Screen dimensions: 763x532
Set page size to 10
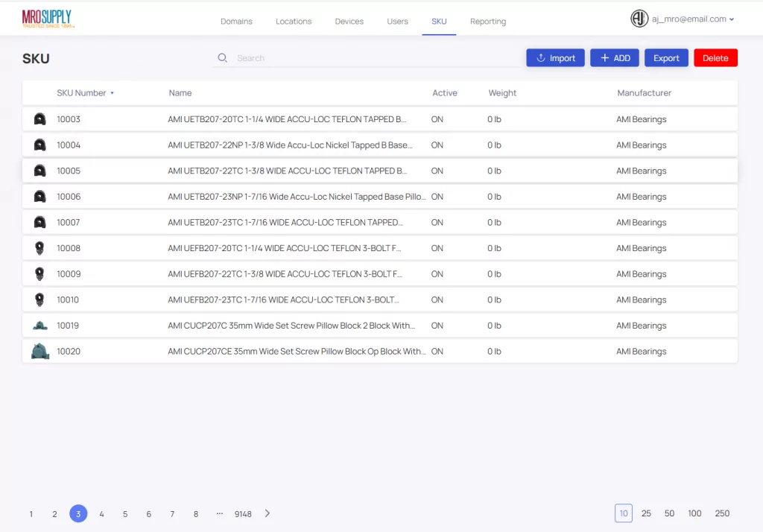(x=624, y=513)
